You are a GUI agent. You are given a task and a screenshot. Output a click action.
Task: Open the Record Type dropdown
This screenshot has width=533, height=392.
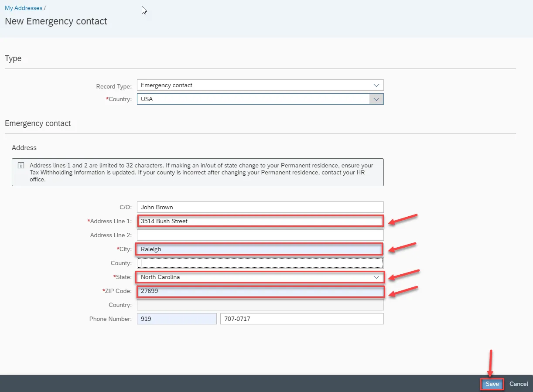click(376, 85)
